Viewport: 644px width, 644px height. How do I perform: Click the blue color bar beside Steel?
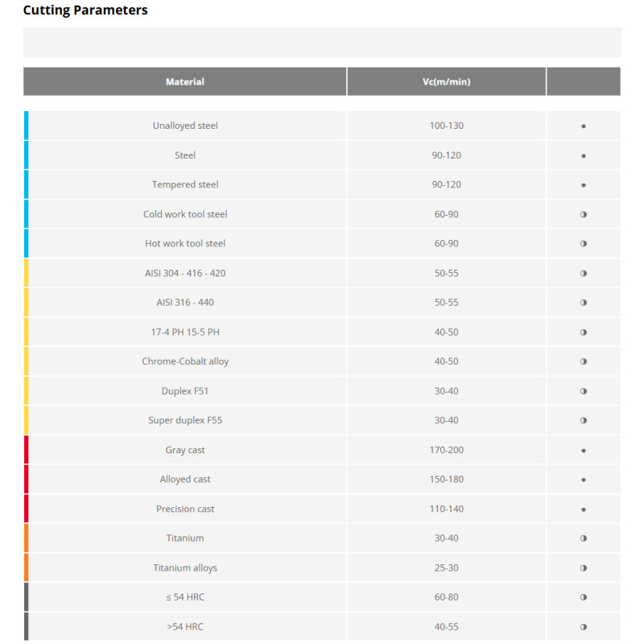point(26,155)
